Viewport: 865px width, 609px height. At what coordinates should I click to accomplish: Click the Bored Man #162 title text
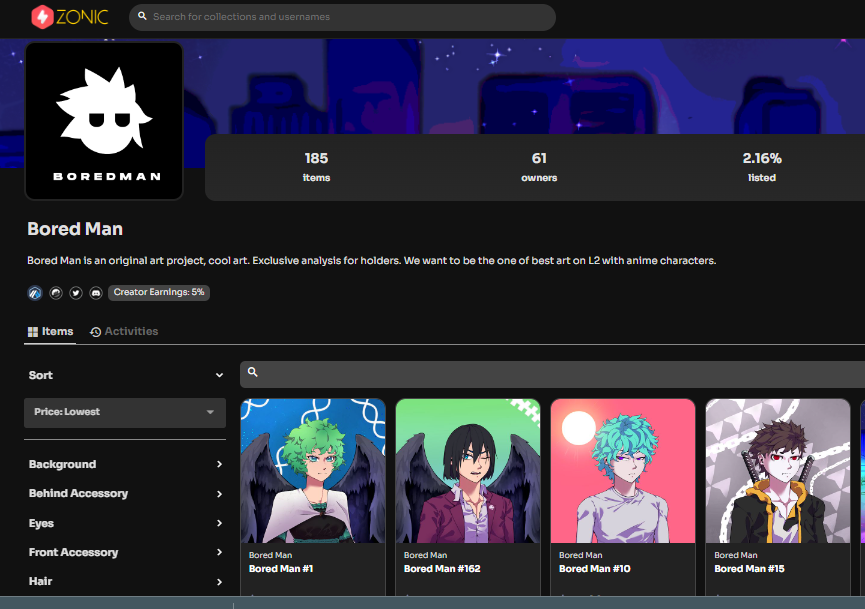click(x=442, y=569)
